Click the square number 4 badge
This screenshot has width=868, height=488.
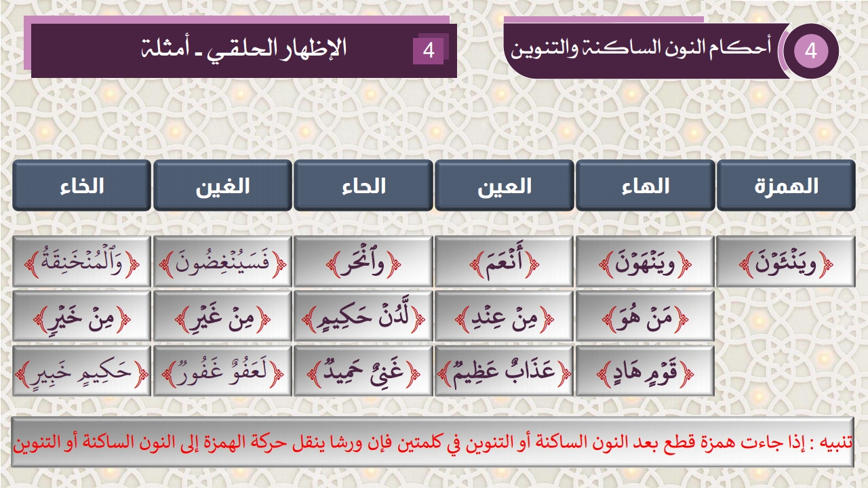(x=428, y=51)
